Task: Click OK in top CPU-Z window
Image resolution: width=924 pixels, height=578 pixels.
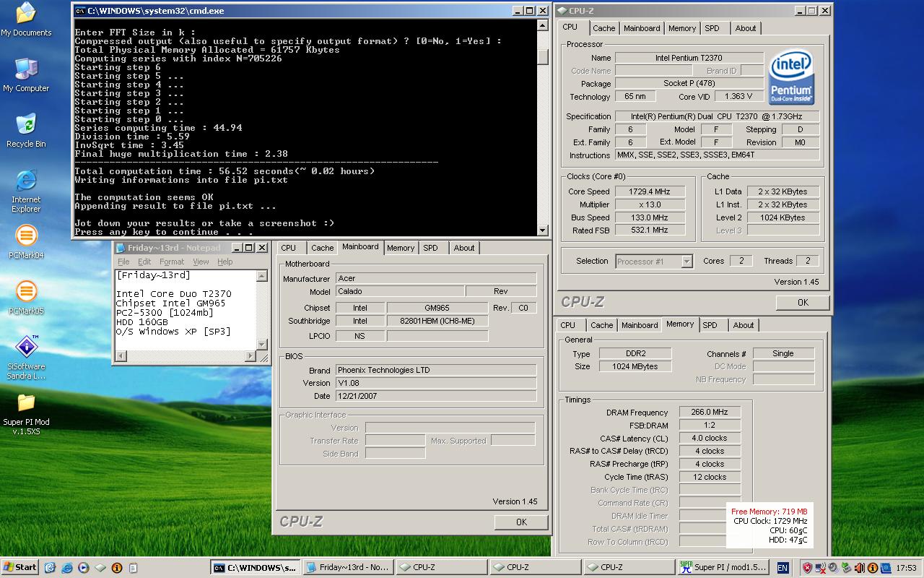Action: [x=803, y=303]
